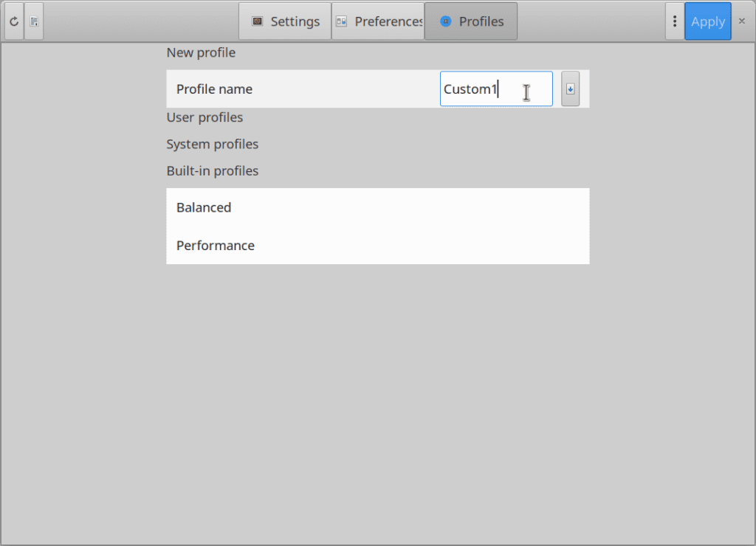Click the blue arrow save profile icon
This screenshot has width=756, height=546.
tap(569, 88)
